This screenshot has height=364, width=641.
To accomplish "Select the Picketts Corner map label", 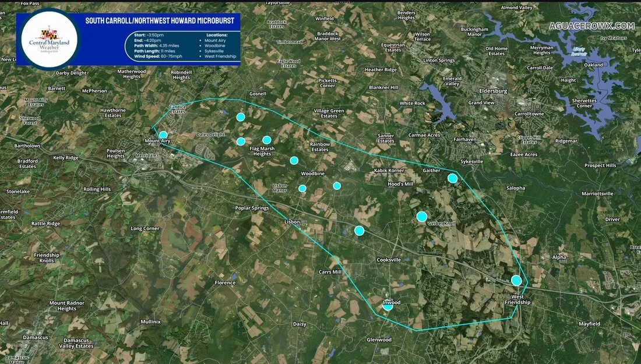I will (x=327, y=83).
